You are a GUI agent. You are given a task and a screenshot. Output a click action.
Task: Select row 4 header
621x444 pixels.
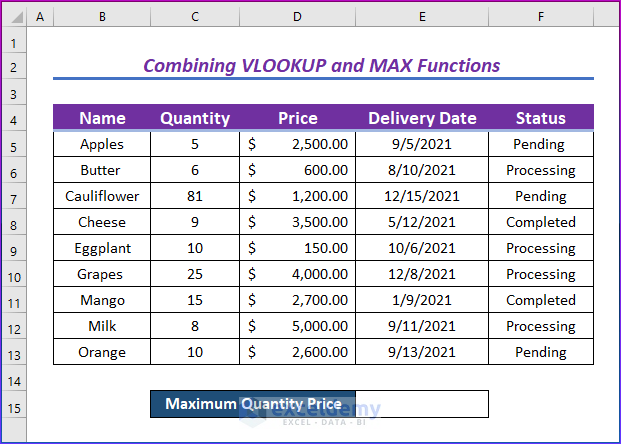click(13, 119)
